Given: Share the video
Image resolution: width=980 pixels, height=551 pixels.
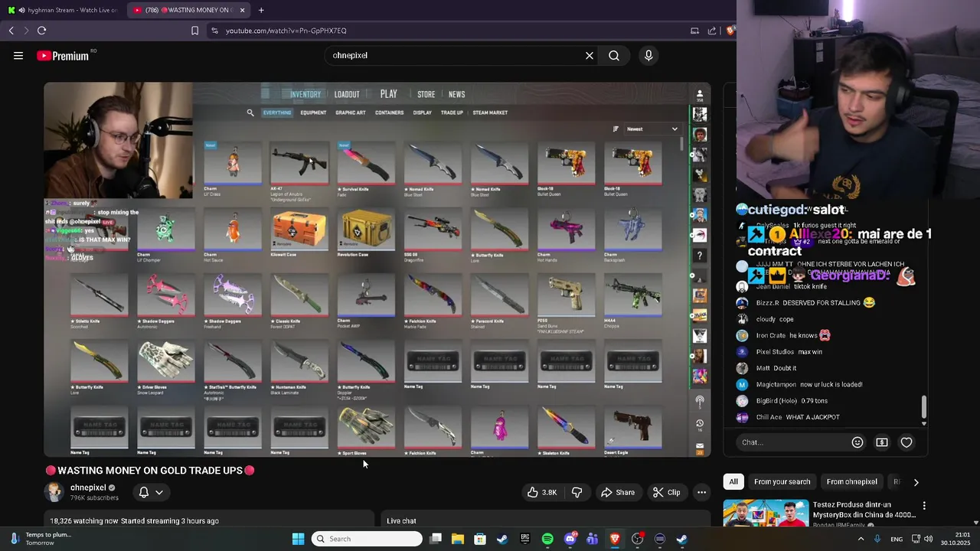Looking at the screenshot, I should pos(618,492).
